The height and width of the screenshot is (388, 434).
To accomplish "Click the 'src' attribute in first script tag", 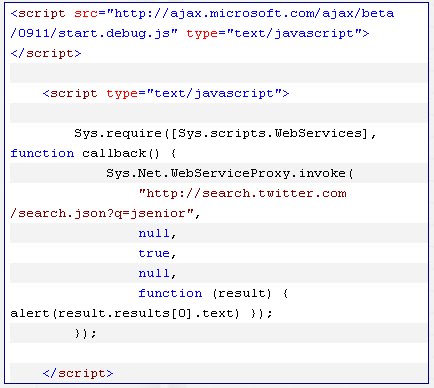I will (86, 14).
